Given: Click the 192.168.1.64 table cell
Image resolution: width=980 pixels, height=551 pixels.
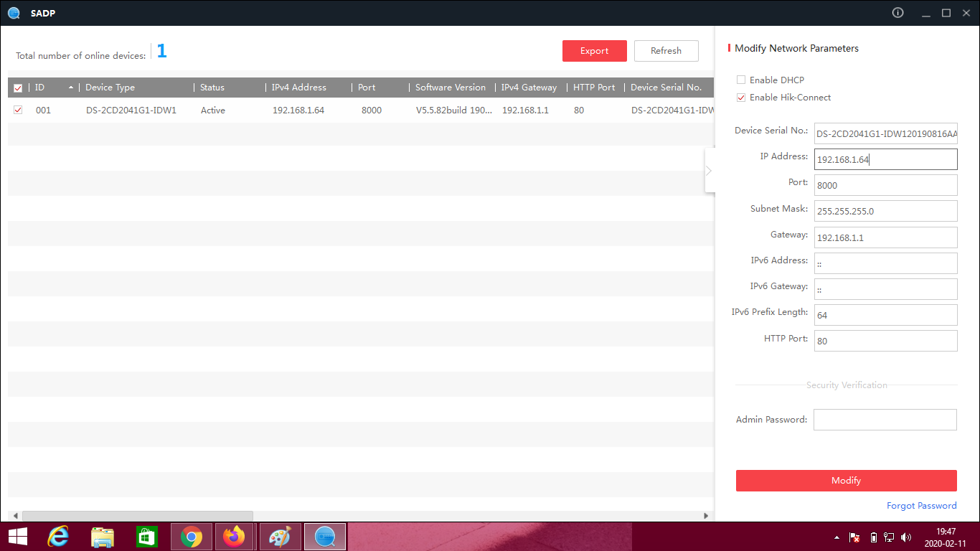Looking at the screenshot, I should point(298,110).
